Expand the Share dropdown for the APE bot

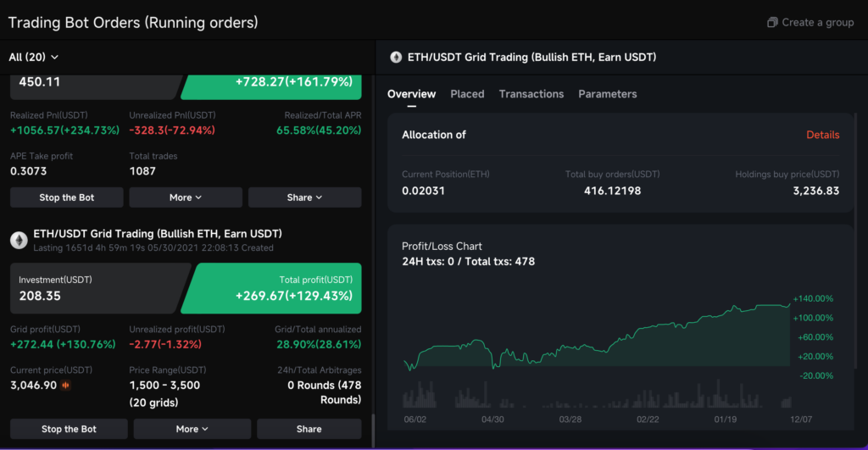304,197
